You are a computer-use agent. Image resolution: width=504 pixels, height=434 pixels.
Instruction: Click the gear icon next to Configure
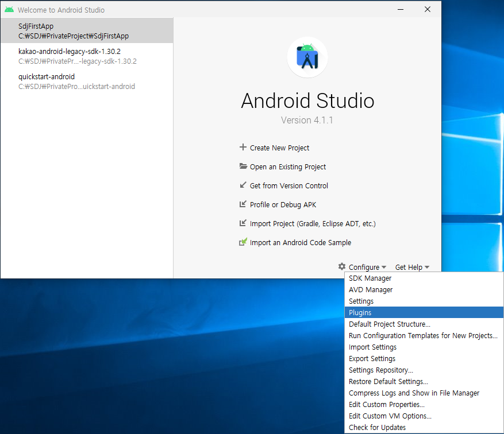[342, 266]
